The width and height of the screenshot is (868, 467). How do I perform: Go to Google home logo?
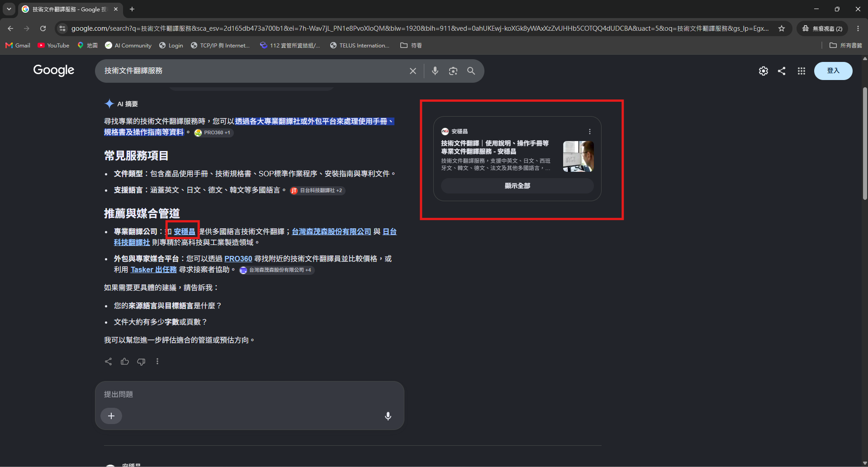53,71
